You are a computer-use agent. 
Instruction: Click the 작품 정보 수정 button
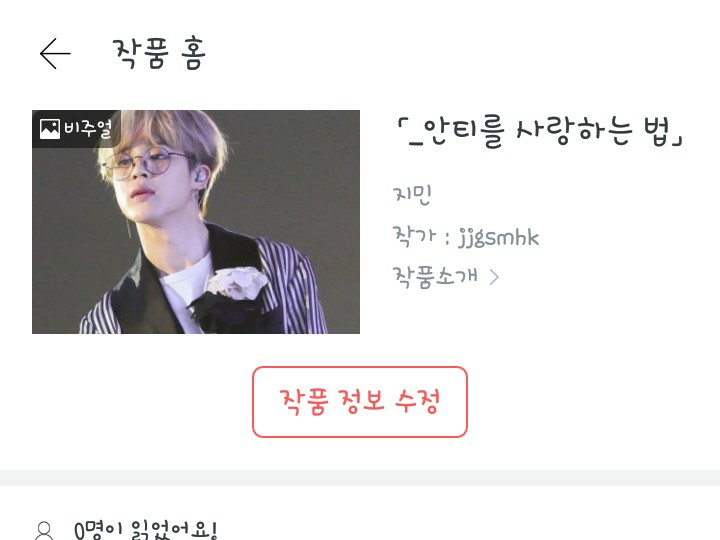(360, 402)
